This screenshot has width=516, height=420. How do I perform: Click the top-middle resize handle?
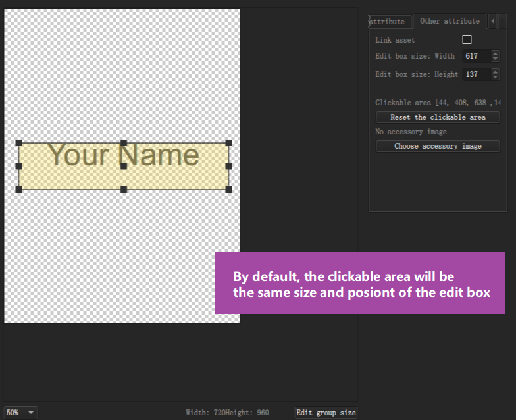click(x=124, y=143)
